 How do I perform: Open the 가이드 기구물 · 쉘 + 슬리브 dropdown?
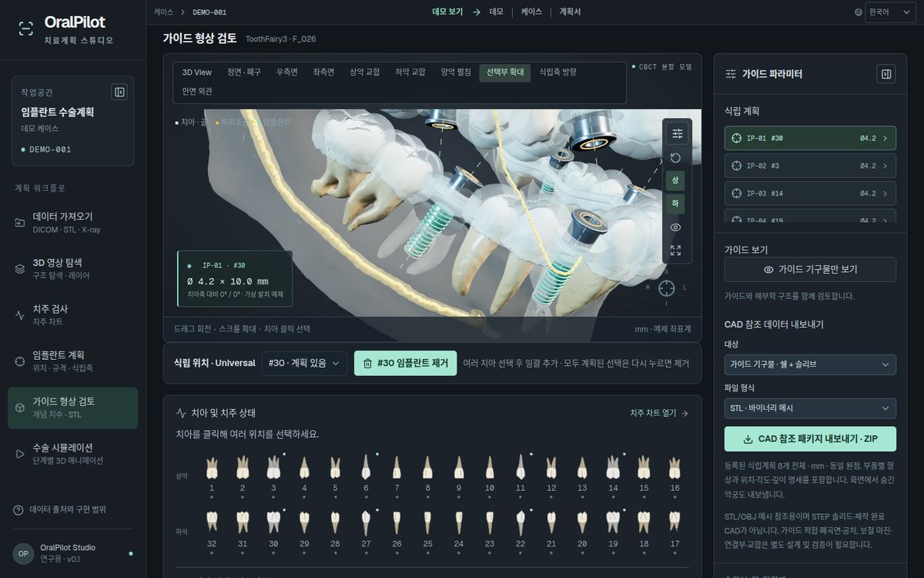point(810,364)
